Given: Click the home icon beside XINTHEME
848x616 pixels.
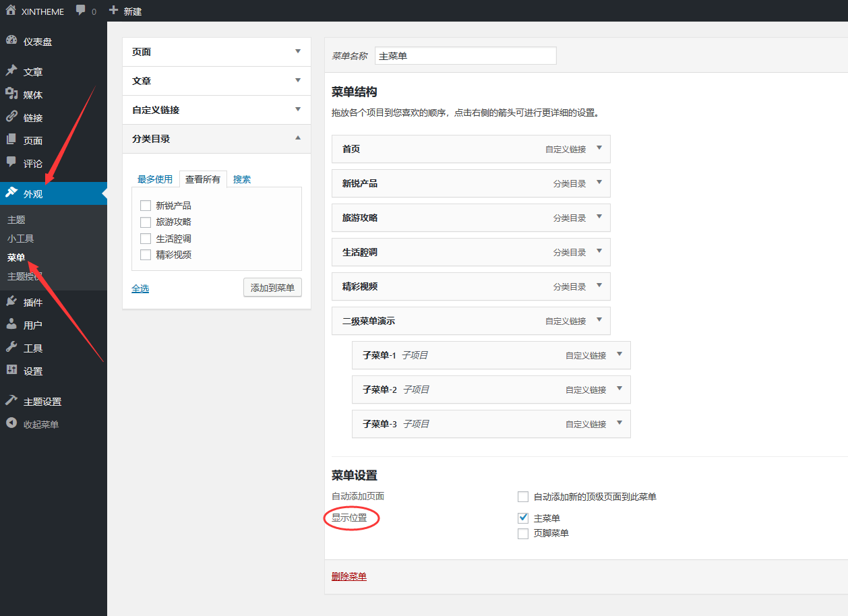Looking at the screenshot, I should (11, 11).
